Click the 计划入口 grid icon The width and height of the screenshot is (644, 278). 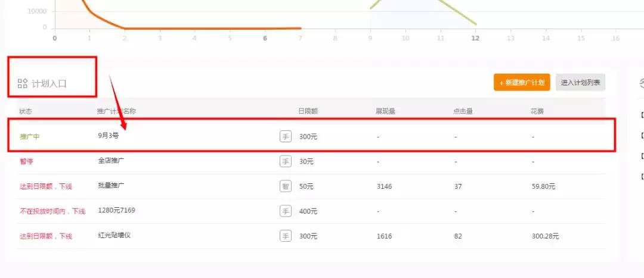coord(23,84)
